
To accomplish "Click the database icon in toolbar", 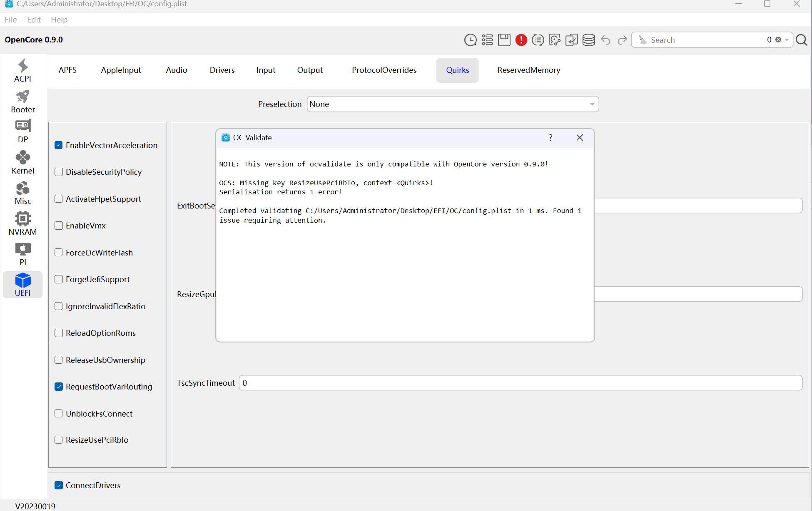I will [588, 40].
